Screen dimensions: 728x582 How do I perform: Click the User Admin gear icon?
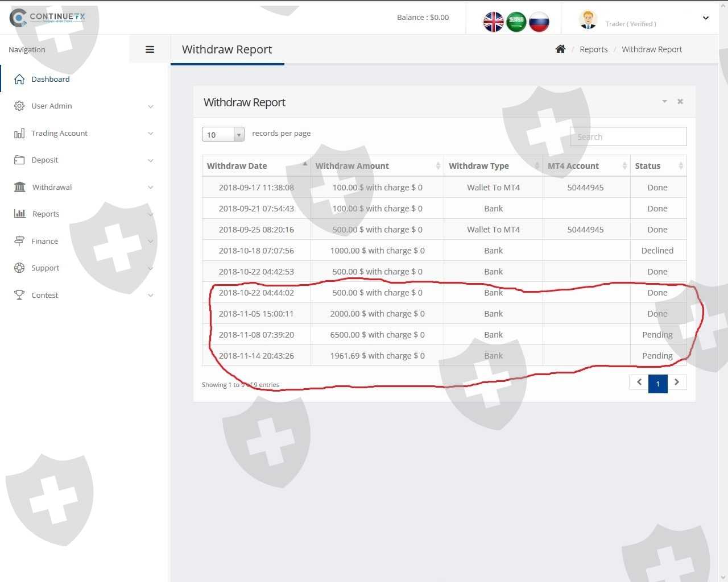click(x=19, y=106)
